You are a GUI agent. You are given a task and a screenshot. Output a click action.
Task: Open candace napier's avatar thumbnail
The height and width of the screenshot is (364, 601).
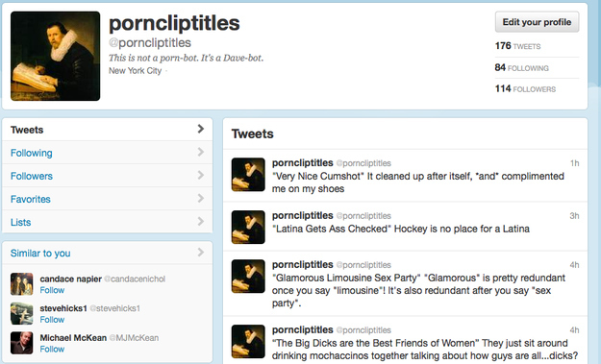pyautogui.click(x=21, y=284)
